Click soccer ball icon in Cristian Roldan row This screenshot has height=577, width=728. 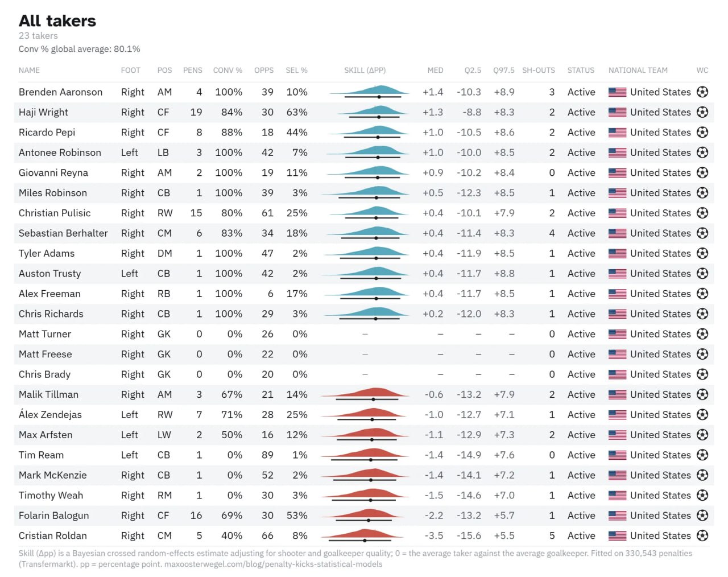tap(702, 535)
